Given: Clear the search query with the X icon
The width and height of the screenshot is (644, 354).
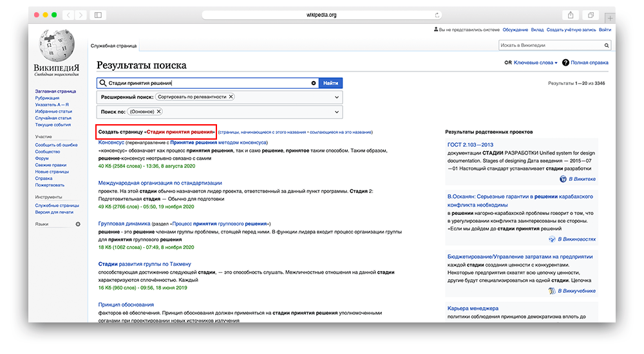Looking at the screenshot, I should point(314,83).
